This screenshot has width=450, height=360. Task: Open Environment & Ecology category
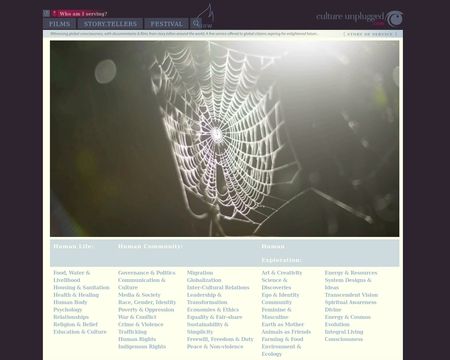click(281, 350)
